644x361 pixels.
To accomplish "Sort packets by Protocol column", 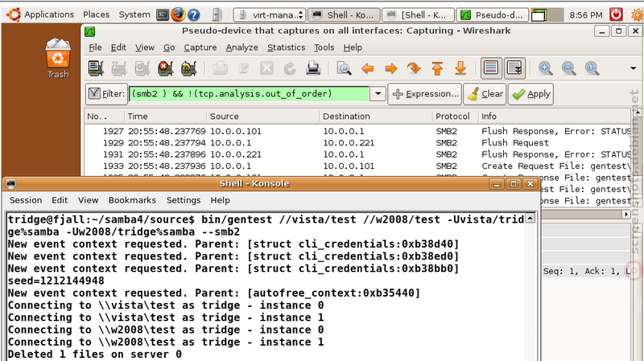I will (455, 117).
